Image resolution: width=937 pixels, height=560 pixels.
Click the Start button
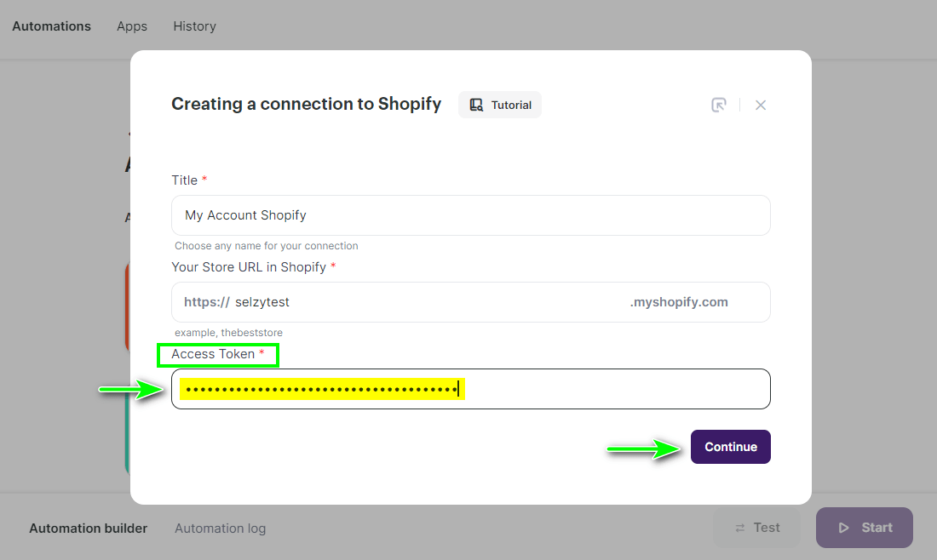pos(864,528)
